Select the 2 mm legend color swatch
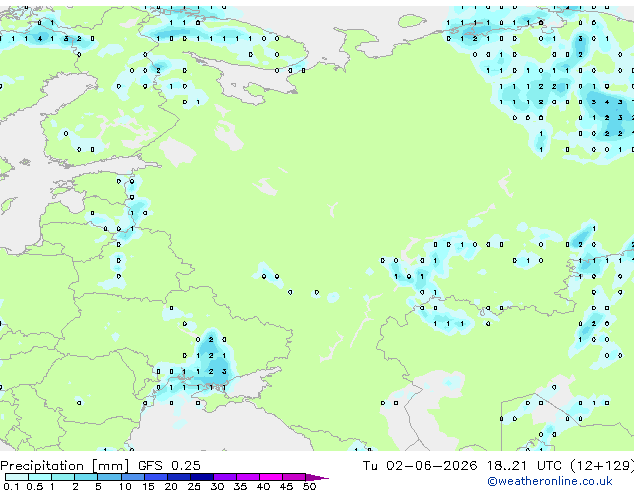The width and height of the screenshot is (634, 490). coord(86,477)
